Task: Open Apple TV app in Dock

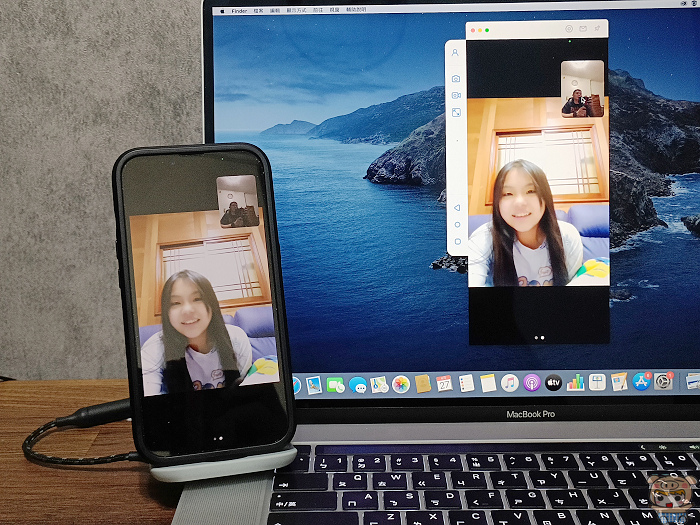Action: (553, 383)
